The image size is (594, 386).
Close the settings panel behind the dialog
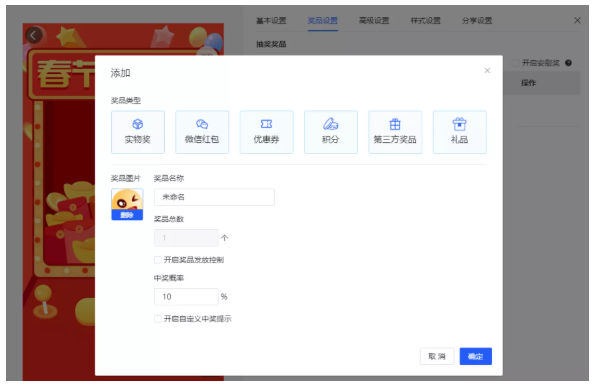(577, 20)
